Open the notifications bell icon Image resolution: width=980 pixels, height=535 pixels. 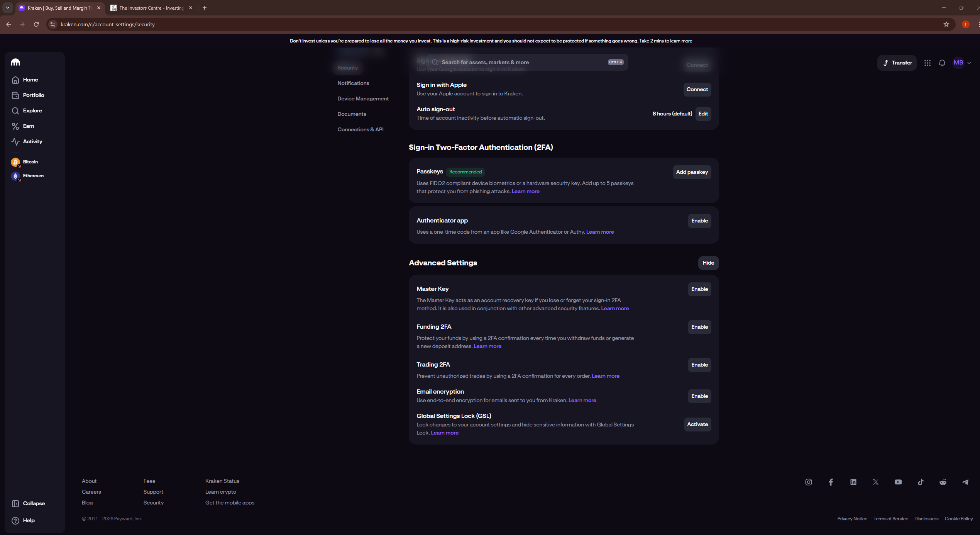[942, 63]
